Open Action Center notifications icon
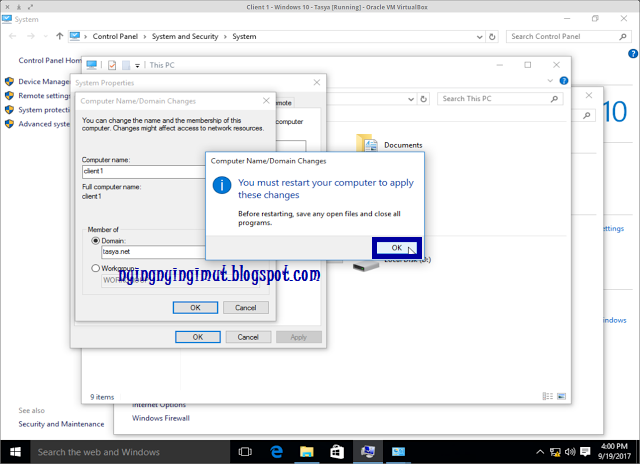 point(585,452)
